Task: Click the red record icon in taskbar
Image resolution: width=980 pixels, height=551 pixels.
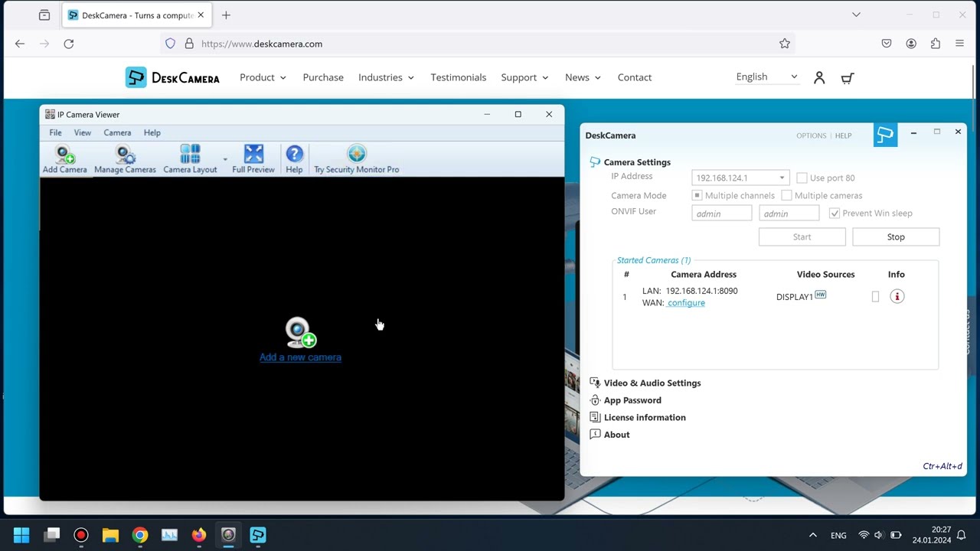Action: click(x=80, y=535)
